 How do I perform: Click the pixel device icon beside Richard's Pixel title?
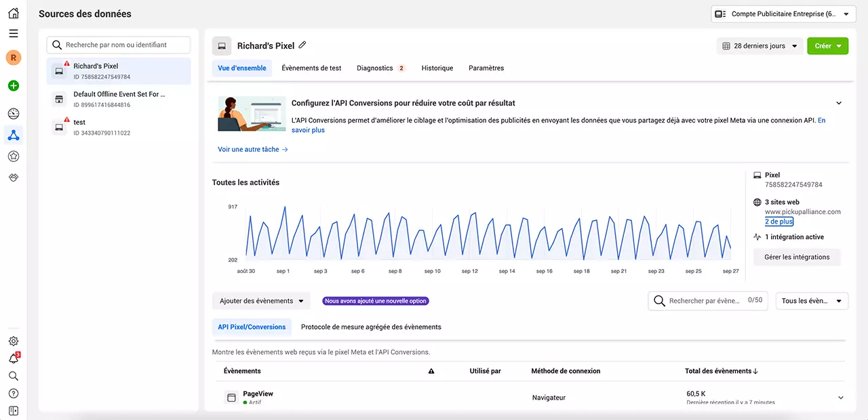click(222, 46)
